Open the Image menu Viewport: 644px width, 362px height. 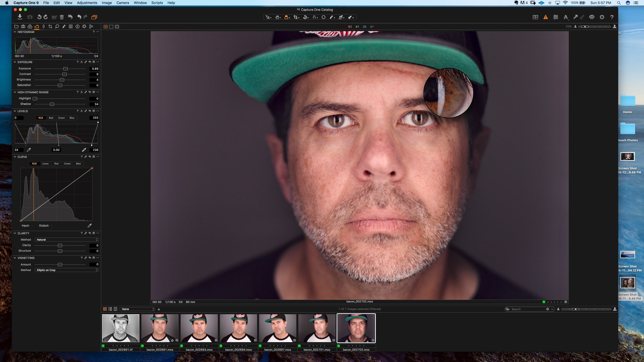(x=107, y=3)
